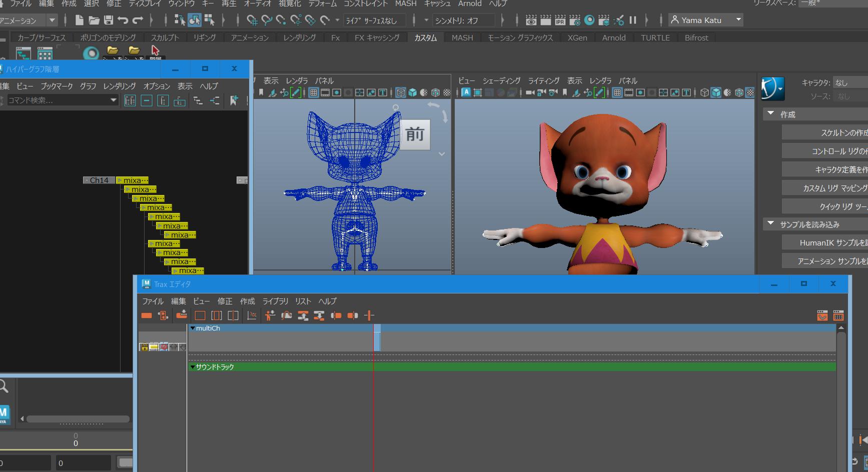
Task: Open ライティング menu in perspective viewport
Action: [544, 80]
